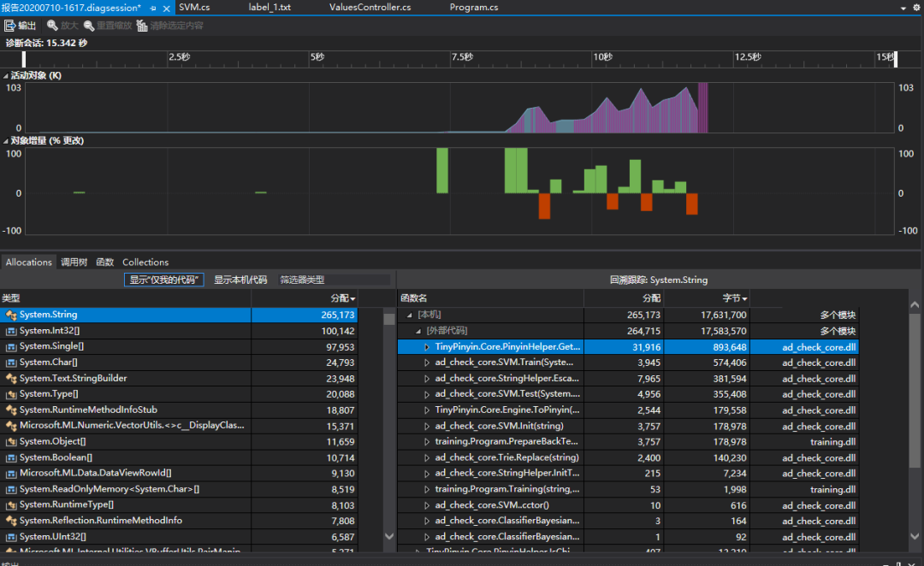Pin the diagsession document tab
This screenshot has height=566, width=924.
click(153, 8)
